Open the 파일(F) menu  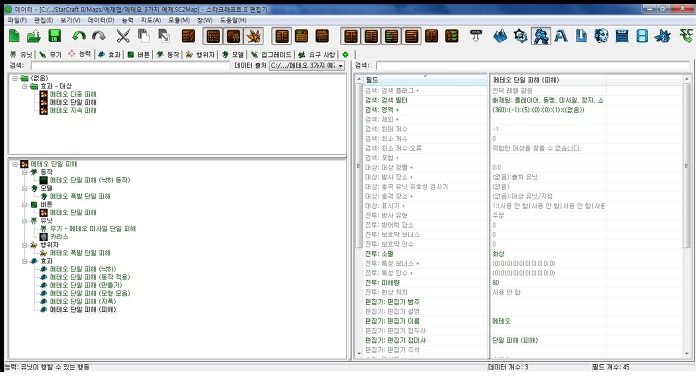pyautogui.click(x=17, y=21)
